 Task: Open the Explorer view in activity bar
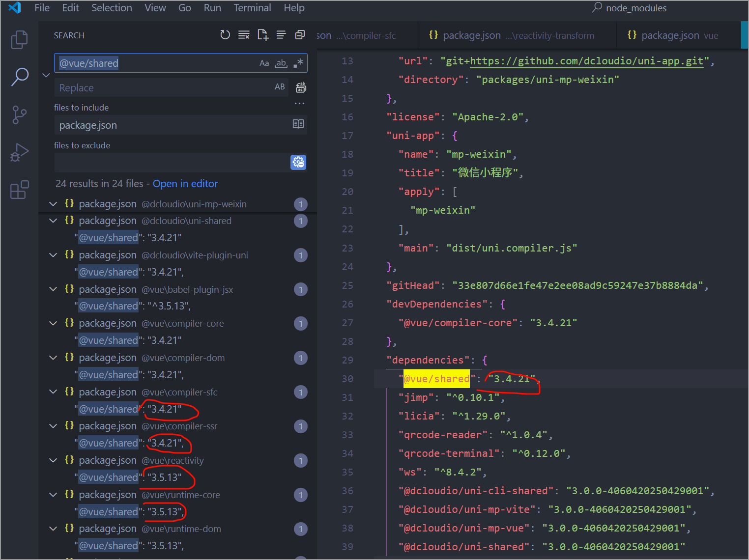(x=19, y=40)
